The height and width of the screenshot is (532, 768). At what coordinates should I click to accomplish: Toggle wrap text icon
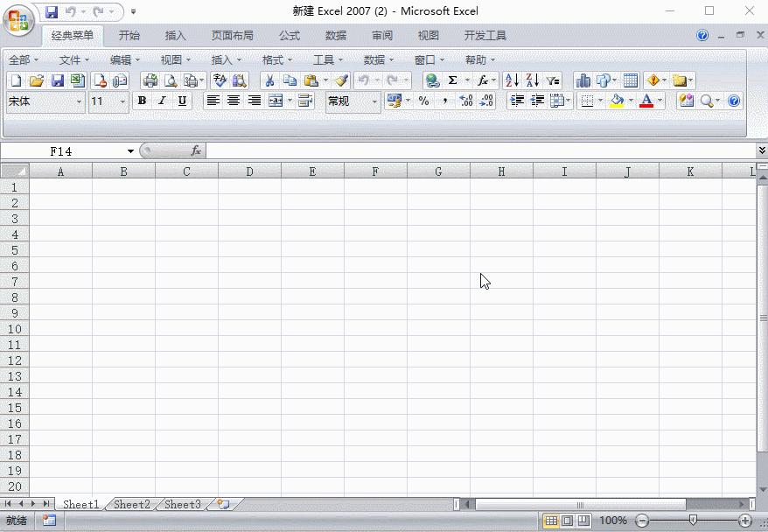coord(305,101)
